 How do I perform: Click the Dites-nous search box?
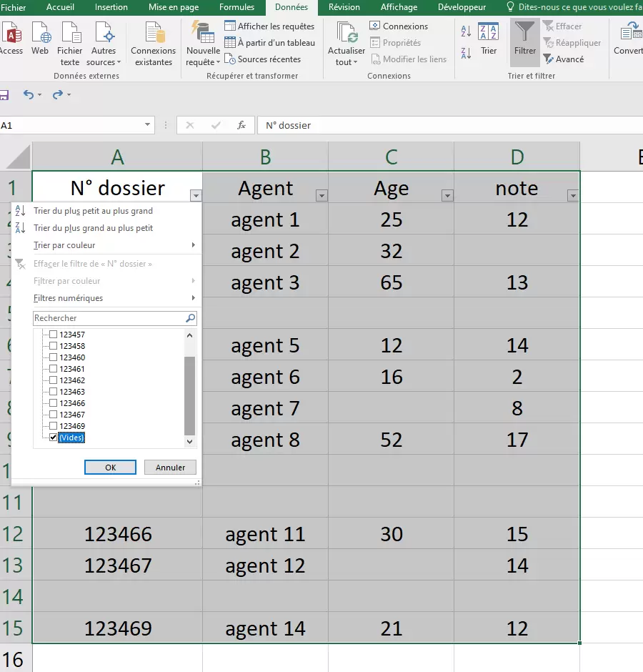[x=574, y=7]
